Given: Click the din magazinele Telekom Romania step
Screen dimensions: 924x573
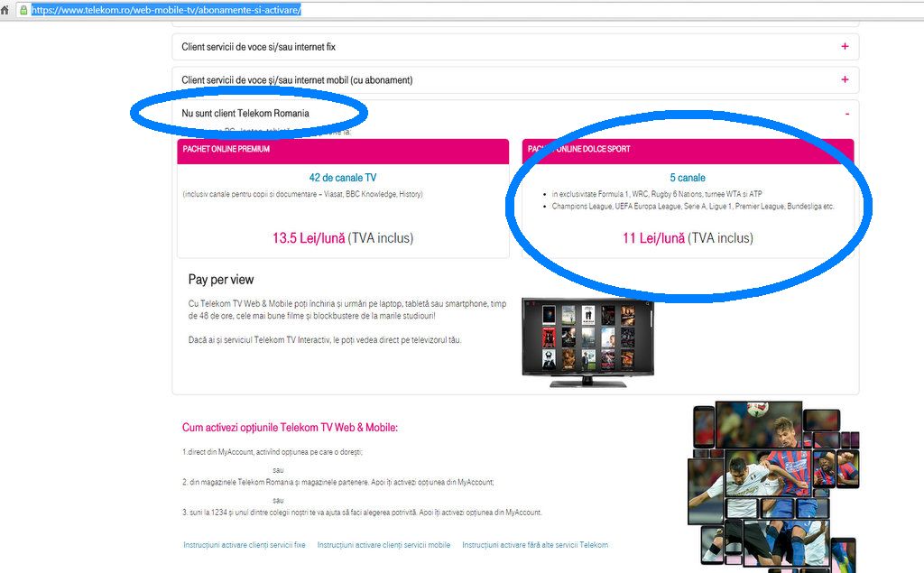Looking at the screenshot, I should (338, 482).
